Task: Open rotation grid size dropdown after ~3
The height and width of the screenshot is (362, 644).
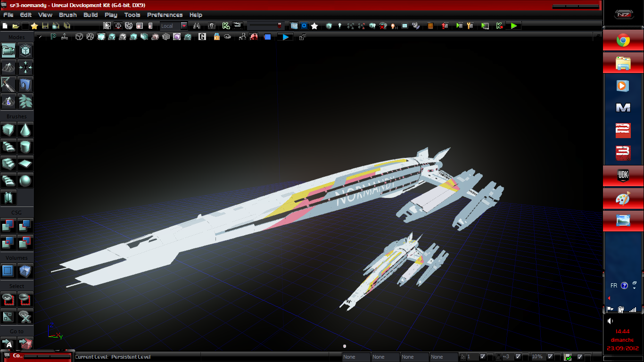Action: coord(525,357)
